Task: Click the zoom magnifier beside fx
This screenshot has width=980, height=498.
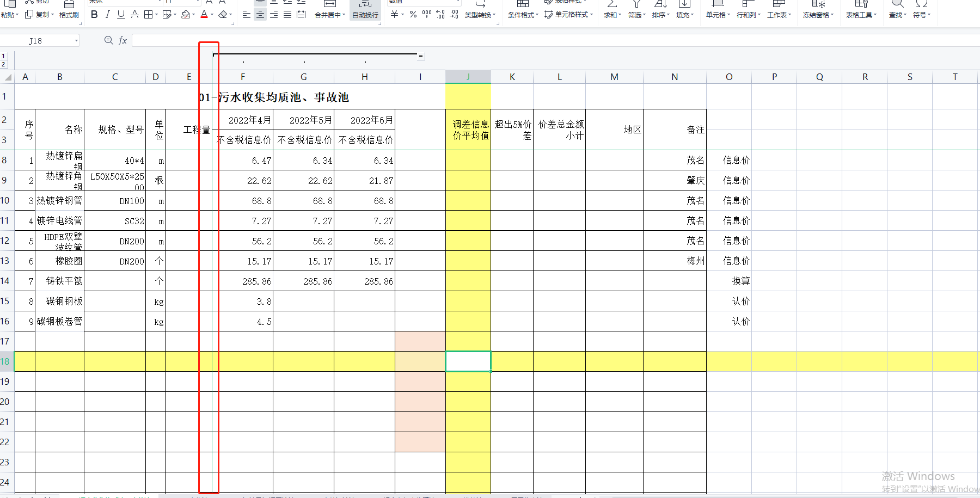Action: click(x=109, y=40)
